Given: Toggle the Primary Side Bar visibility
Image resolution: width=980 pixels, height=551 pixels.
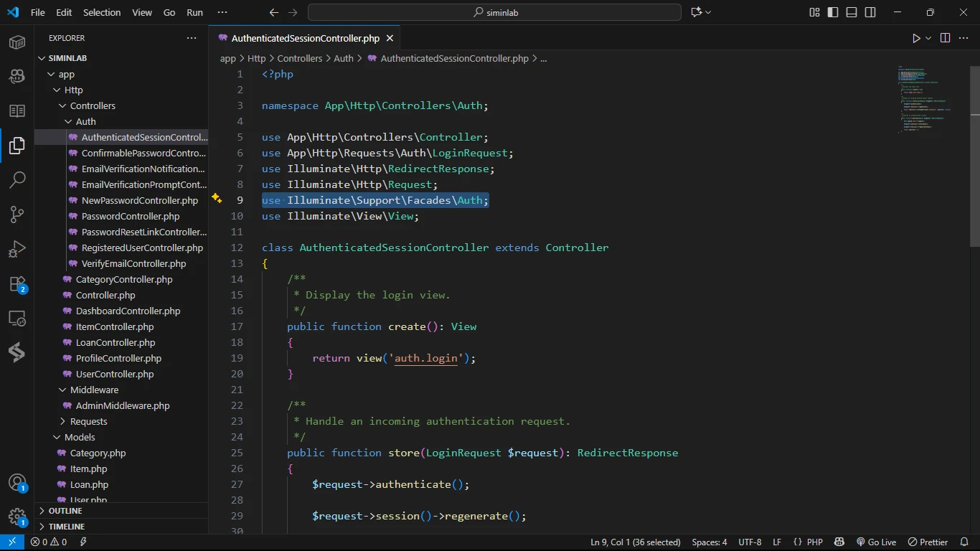Looking at the screenshot, I should (x=833, y=12).
